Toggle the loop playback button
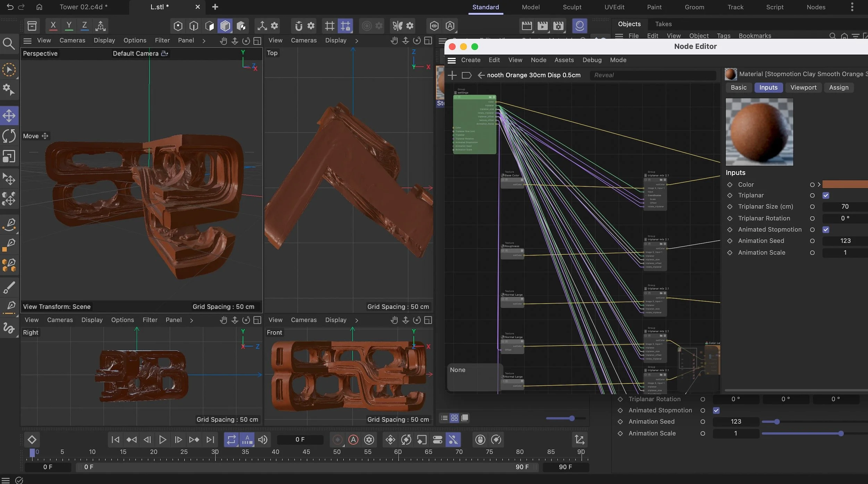 [x=231, y=440]
